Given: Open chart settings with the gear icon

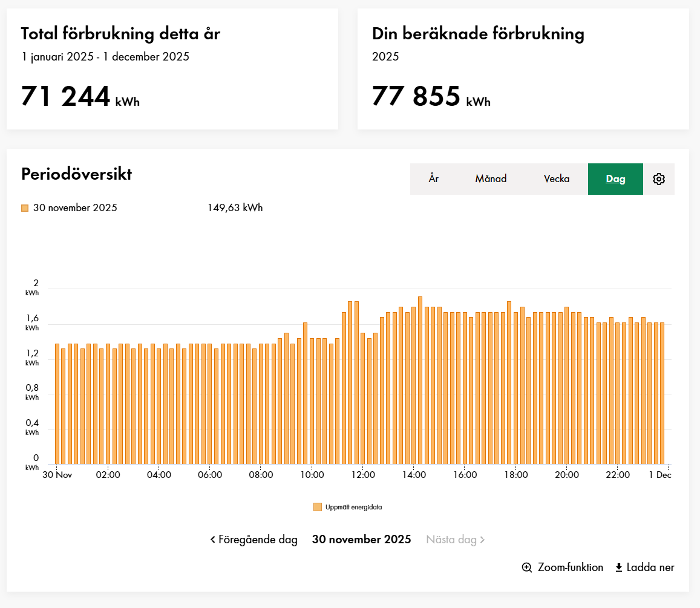Looking at the screenshot, I should pos(659,179).
